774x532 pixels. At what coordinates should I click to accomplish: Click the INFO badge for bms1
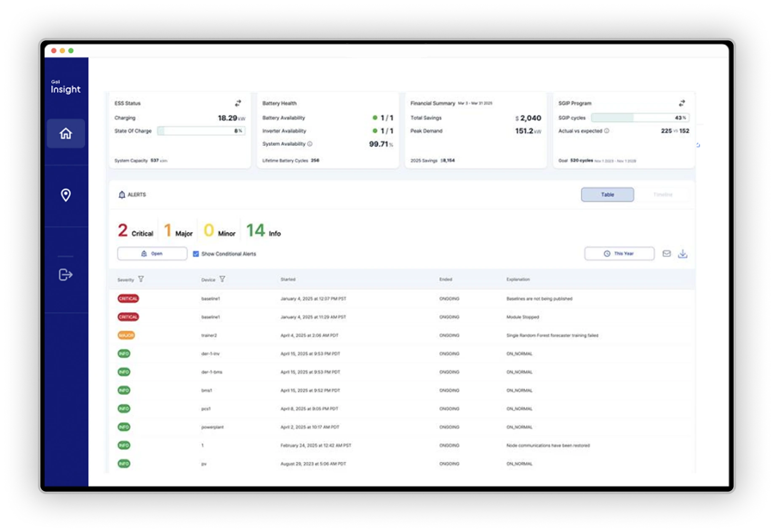tap(124, 391)
